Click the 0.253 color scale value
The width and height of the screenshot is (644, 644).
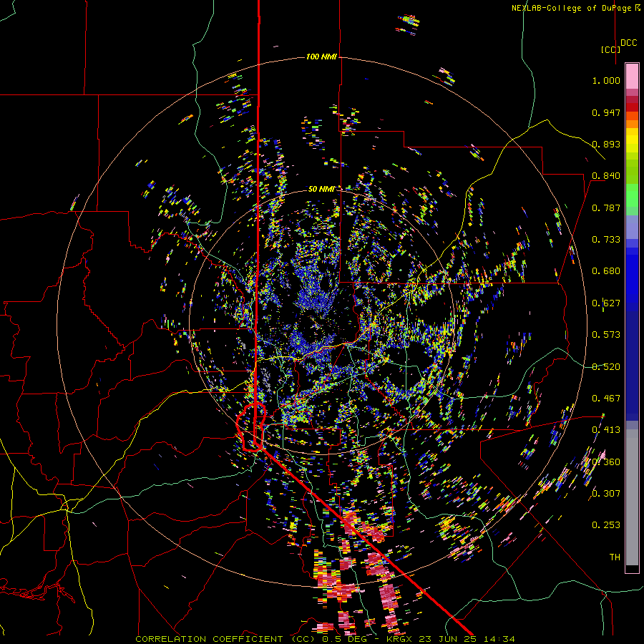coord(606,525)
